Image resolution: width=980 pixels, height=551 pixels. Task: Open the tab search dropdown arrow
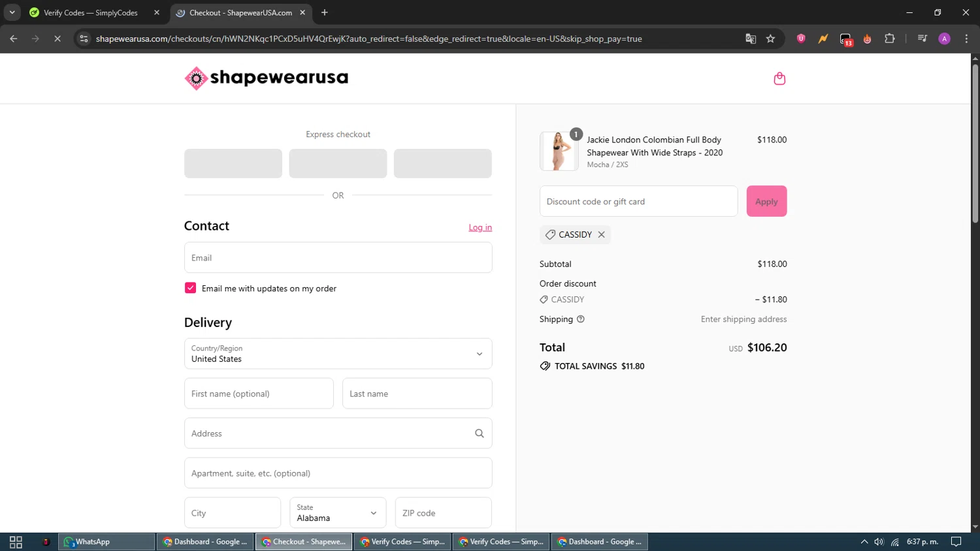12,12
